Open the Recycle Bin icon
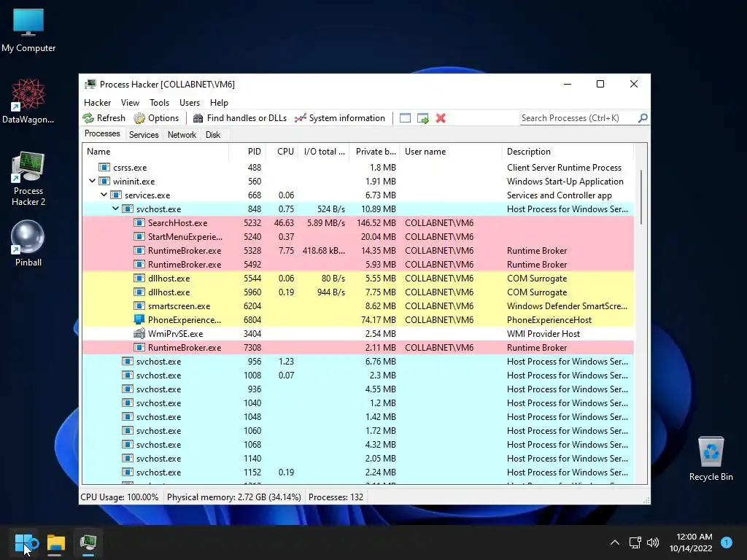This screenshot has height=560, width=747. [x=711, y=459]
